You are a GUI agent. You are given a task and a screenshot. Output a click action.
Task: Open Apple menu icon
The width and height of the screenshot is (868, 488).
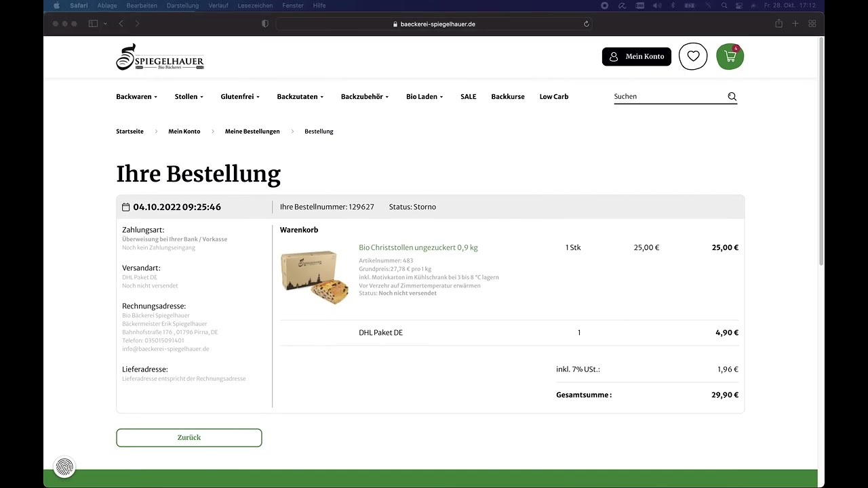[57, 5]
